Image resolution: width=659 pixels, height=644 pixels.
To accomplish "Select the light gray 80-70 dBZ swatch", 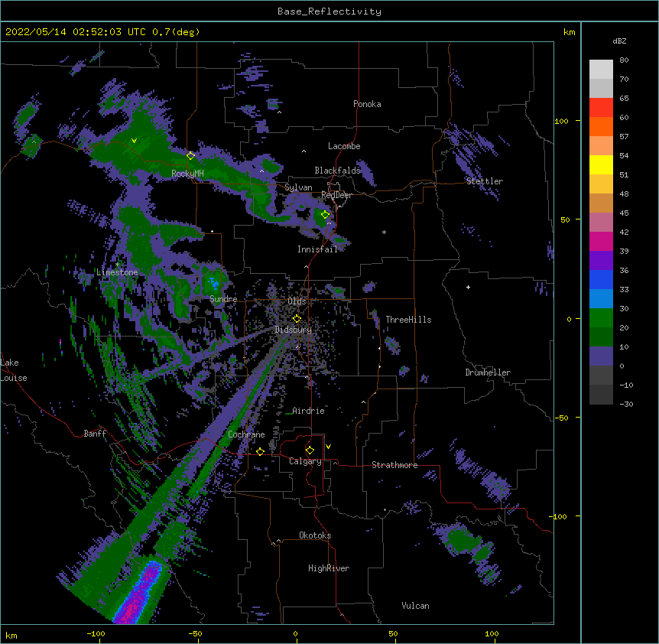I will [601, 70].
